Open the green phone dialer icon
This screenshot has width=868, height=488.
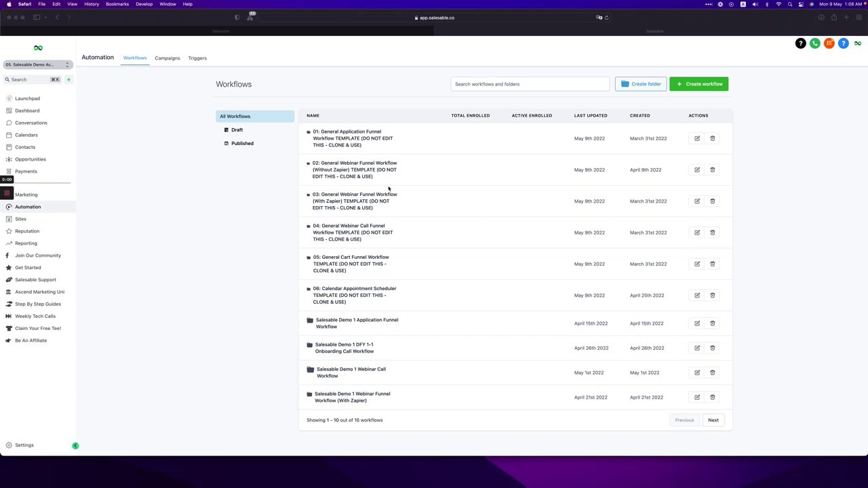[814, 43]
